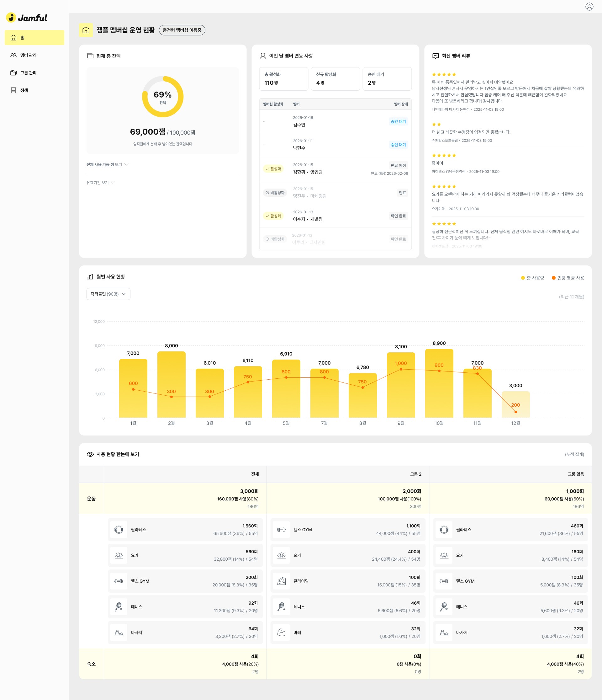Click the eye icon for 사용 현황 한눈에 보기
The image size is (602, 700).
tap(90, 454)
